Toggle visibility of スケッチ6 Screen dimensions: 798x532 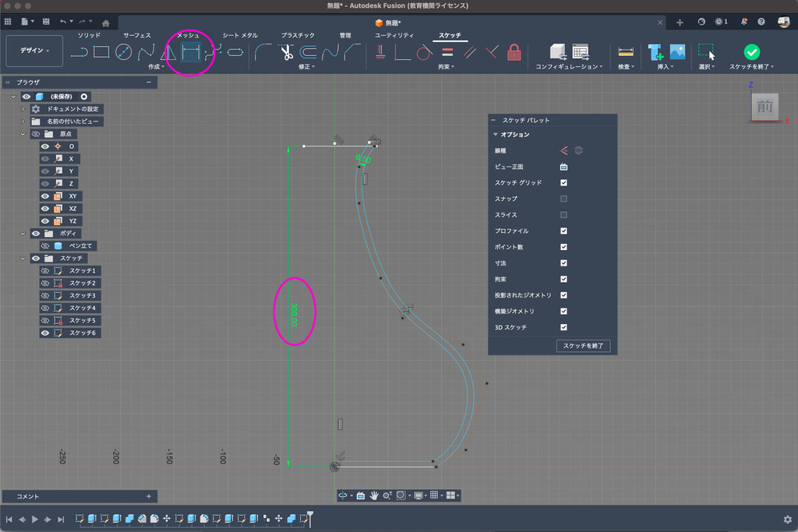tap(45, 333)
